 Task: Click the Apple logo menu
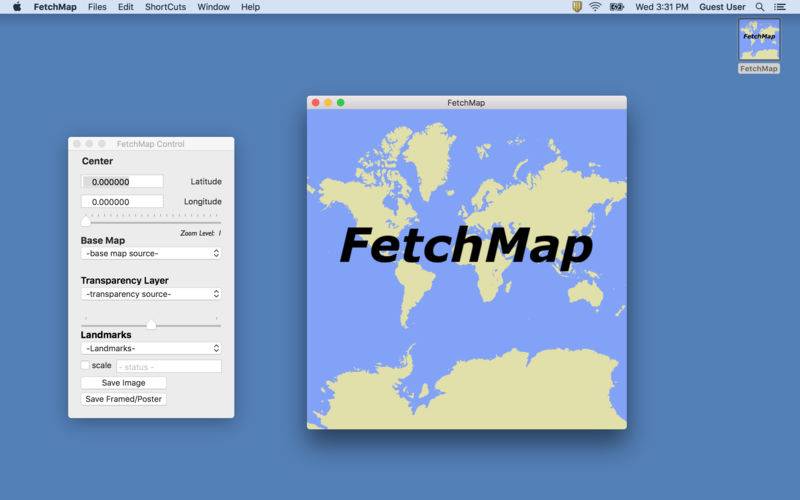pyautogui.click(x=16, y=7)
